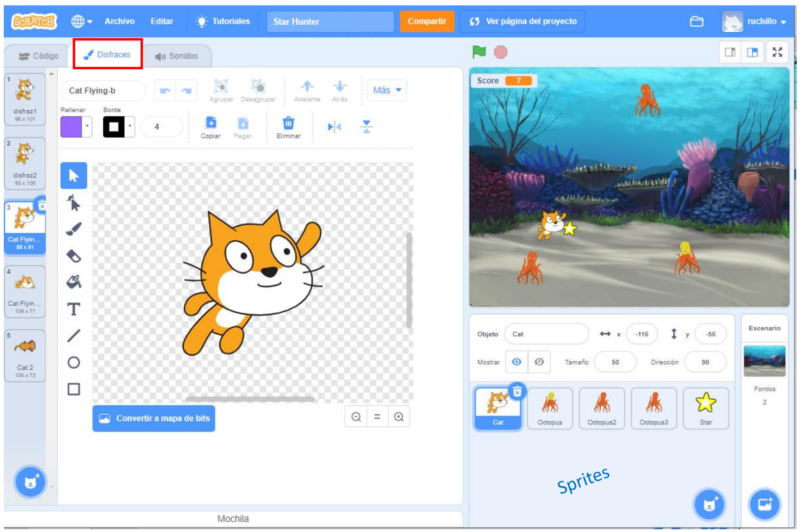
Task: Toggle fullscreen stage mode
Action: [777, 52]
